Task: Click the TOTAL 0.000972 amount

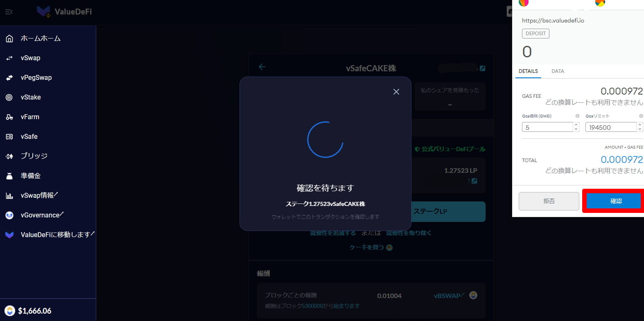Action: [622, 159]
